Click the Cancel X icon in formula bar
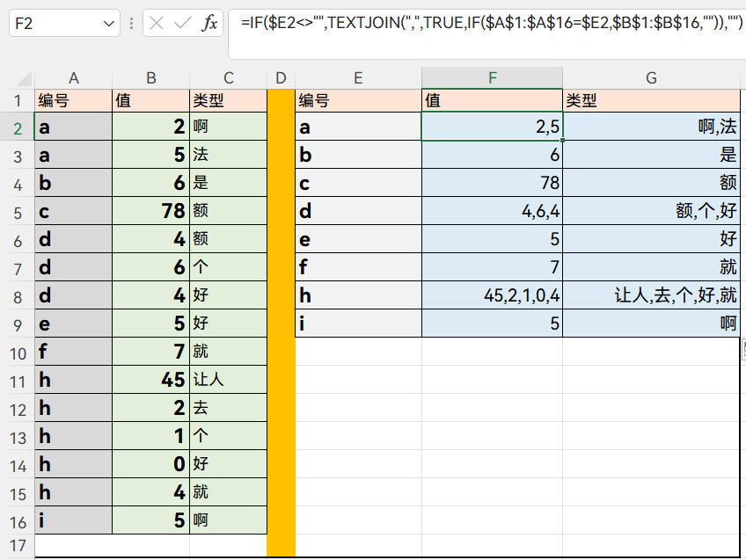The height and width of the screenshot is (560, 746). [x=157, y=24]
